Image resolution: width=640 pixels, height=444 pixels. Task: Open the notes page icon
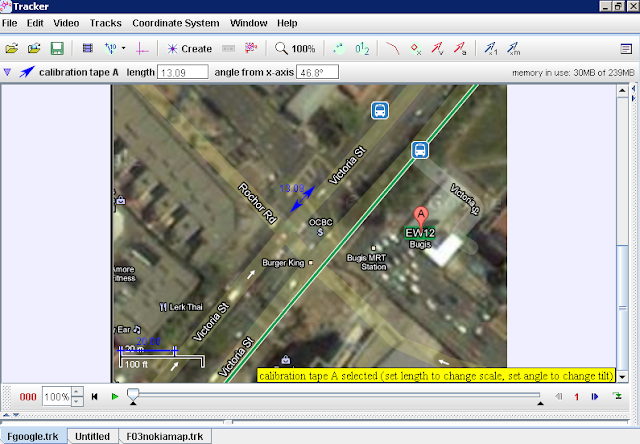coord(626,49)
